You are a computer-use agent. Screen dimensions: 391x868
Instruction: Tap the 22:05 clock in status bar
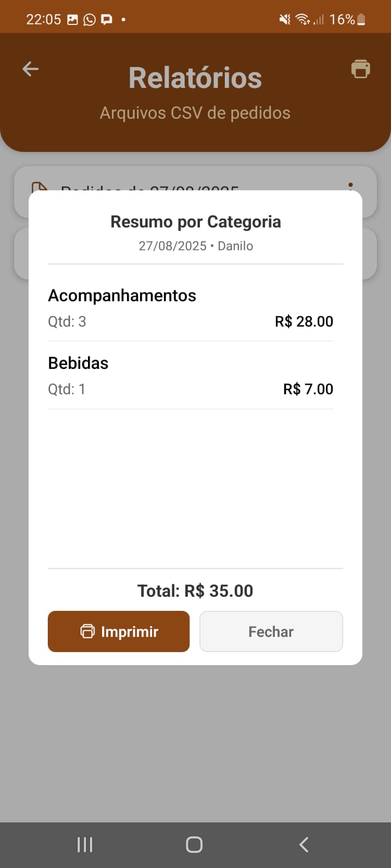[43, 20]
